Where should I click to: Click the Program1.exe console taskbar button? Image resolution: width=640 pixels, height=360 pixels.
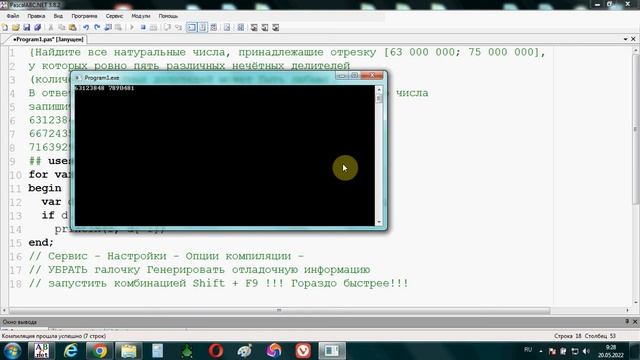pos(332,351)
